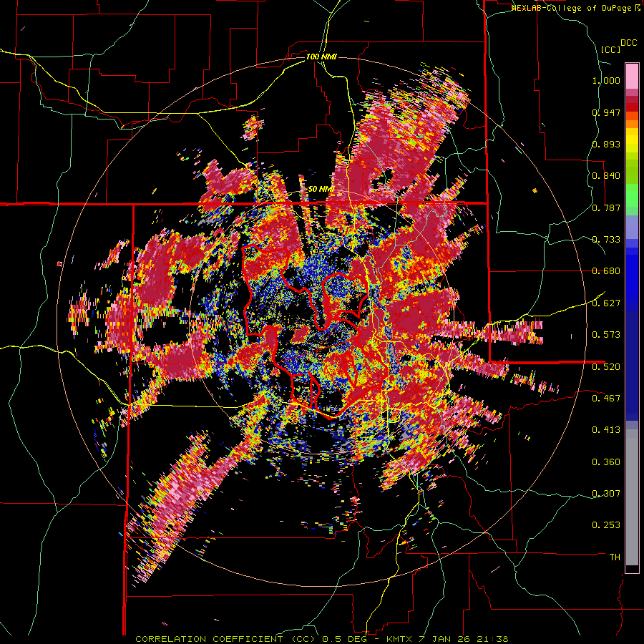Click the 0.520 color scale value
The image size is (644, 644).
[606, 366]
